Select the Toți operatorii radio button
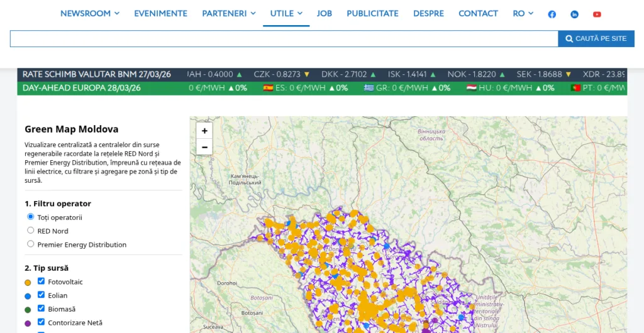Image resolution: width=644 pixels, height=333 pixels. click(31, 217)
